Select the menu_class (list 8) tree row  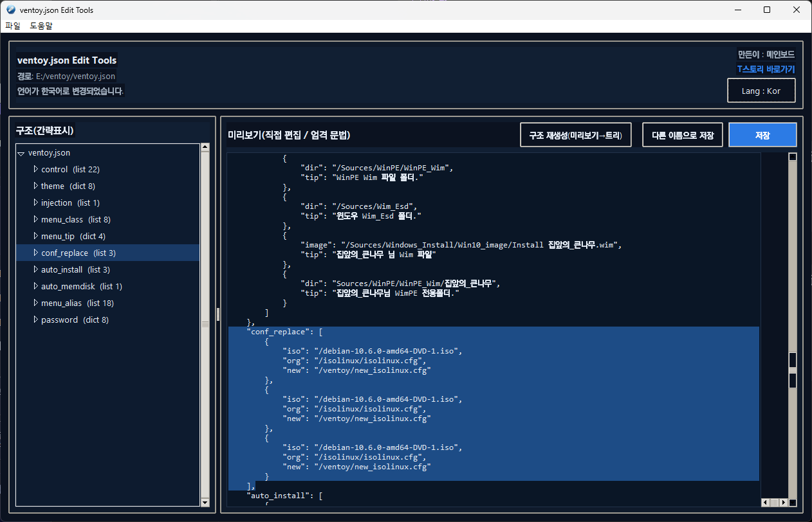[x=107, y=219]
